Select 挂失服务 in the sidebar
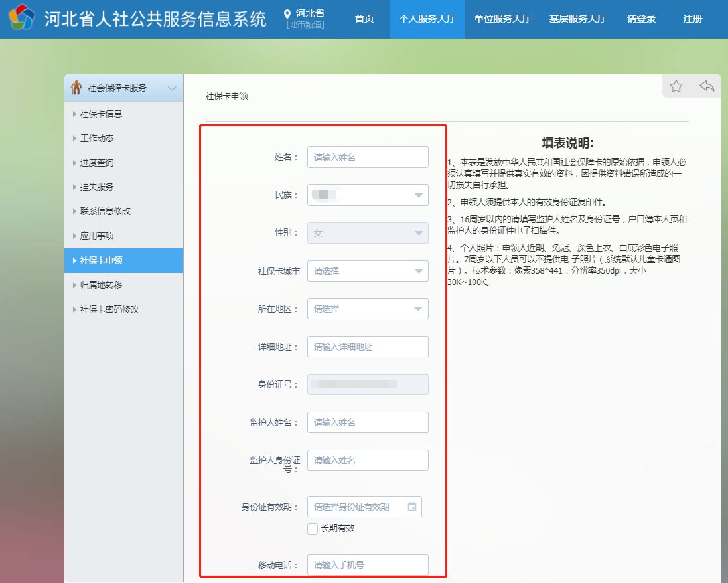Viewport: 728px width, 583px height. pyautogui.click(x=97, y=187)
